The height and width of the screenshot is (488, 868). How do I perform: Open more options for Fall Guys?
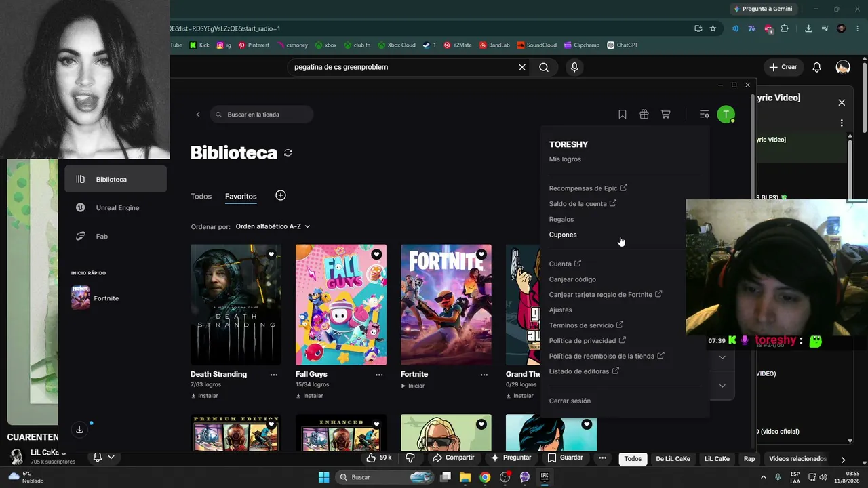pyautogui.click(x=379, y=374)
